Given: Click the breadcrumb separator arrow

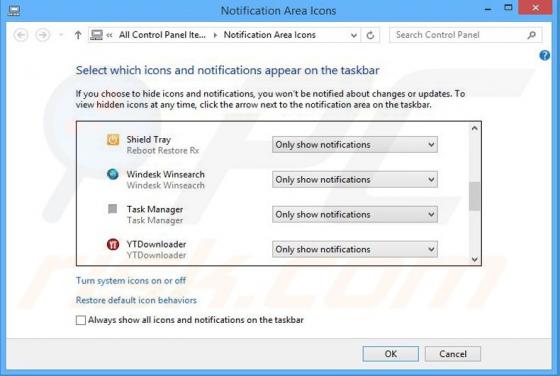Looking at the screenshot, I should tap(215, 35).
